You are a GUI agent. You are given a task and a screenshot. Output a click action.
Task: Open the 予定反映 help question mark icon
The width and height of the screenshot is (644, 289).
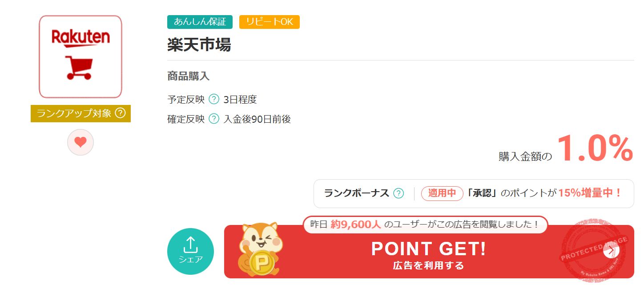point(213,100)
